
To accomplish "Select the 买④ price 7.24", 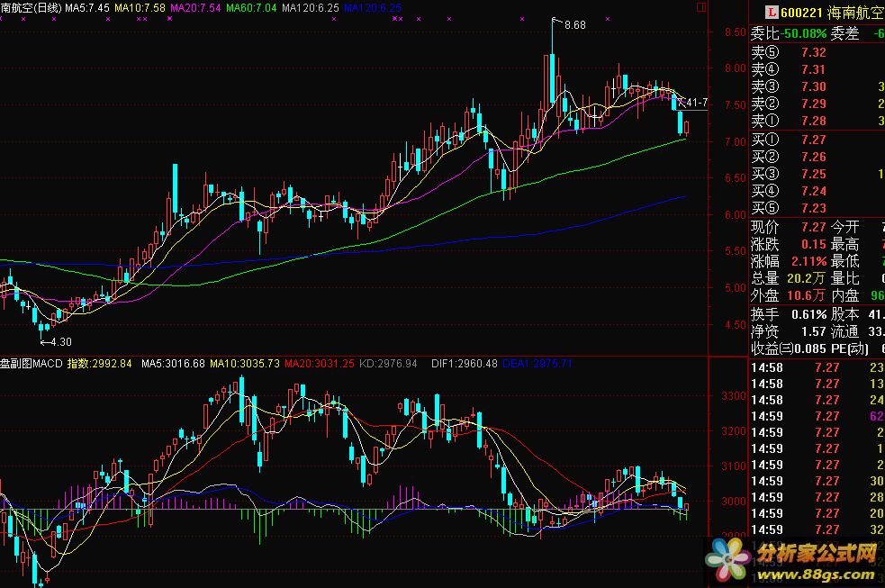I will [814, 191].
